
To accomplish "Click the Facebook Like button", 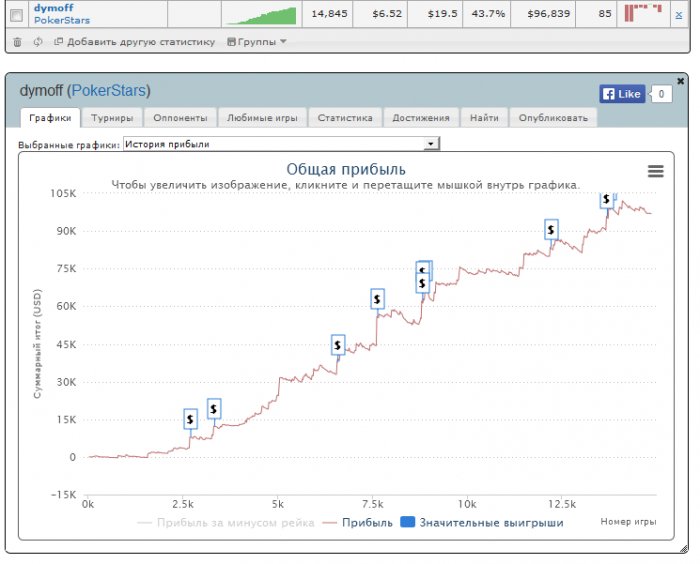I will point(621,94).
